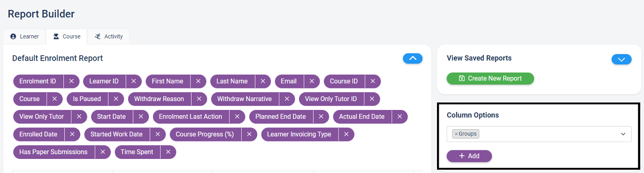Remove Has Paper Submissions tag
Viewport: 644px width, 173px height.
(x=102, y=152)
